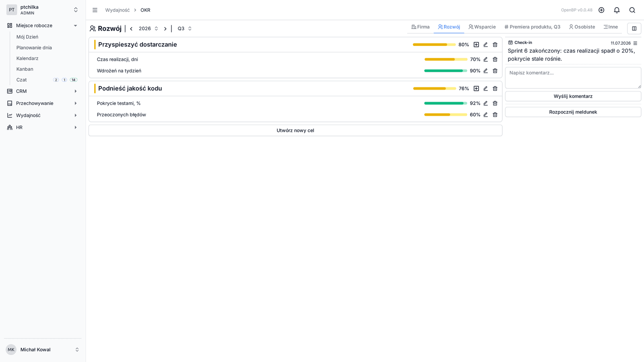Open Kalendarz page

(27, 58)
